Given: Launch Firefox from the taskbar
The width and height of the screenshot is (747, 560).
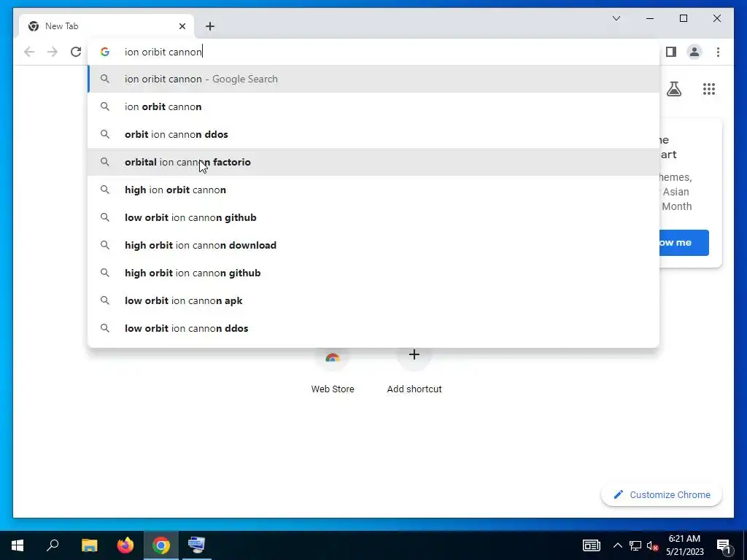Looking at the screenshot, I should tap(125, 545).
